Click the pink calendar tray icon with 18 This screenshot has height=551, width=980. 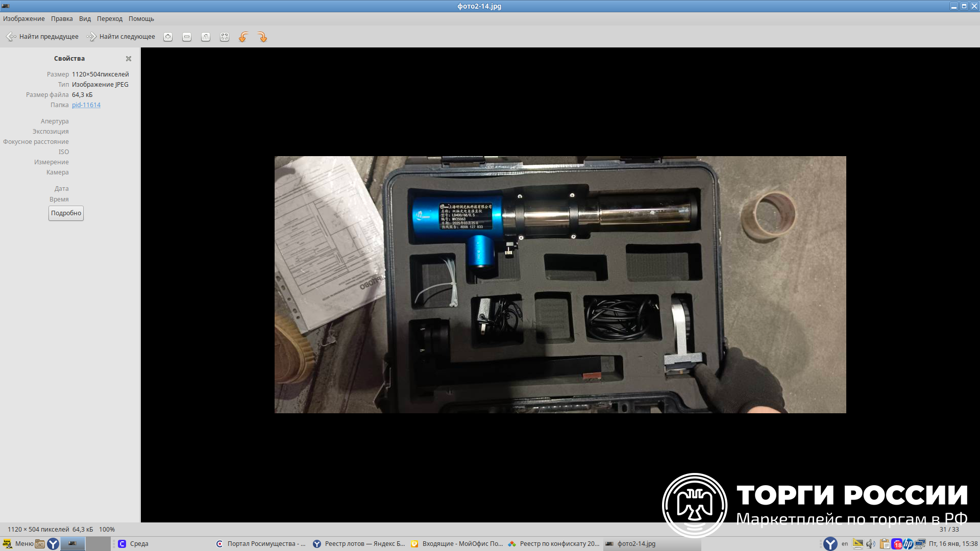(x=897, y=544)
